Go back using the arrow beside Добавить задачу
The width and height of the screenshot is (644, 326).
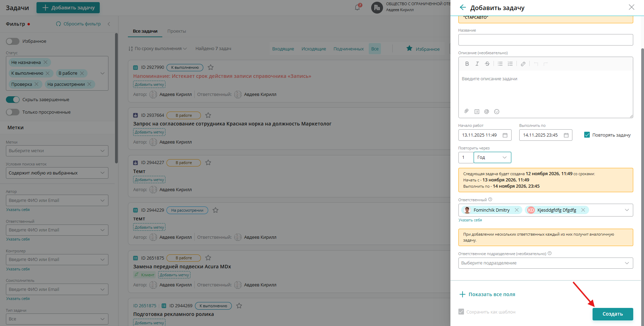463,7
